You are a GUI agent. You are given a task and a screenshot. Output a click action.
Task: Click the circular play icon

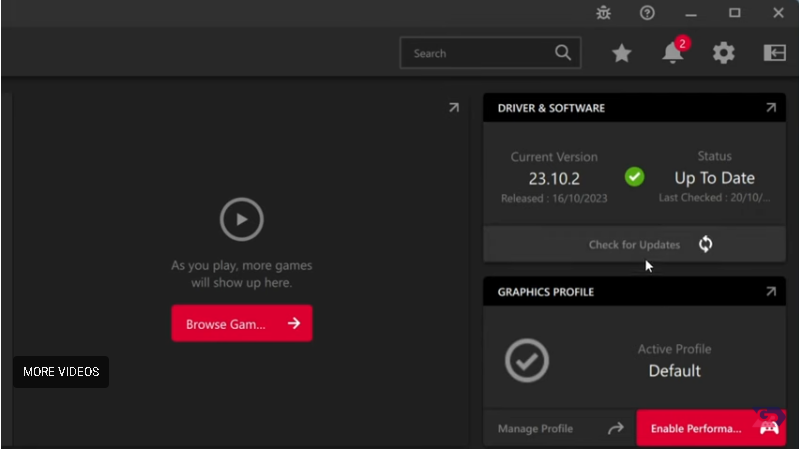(241, 219)
